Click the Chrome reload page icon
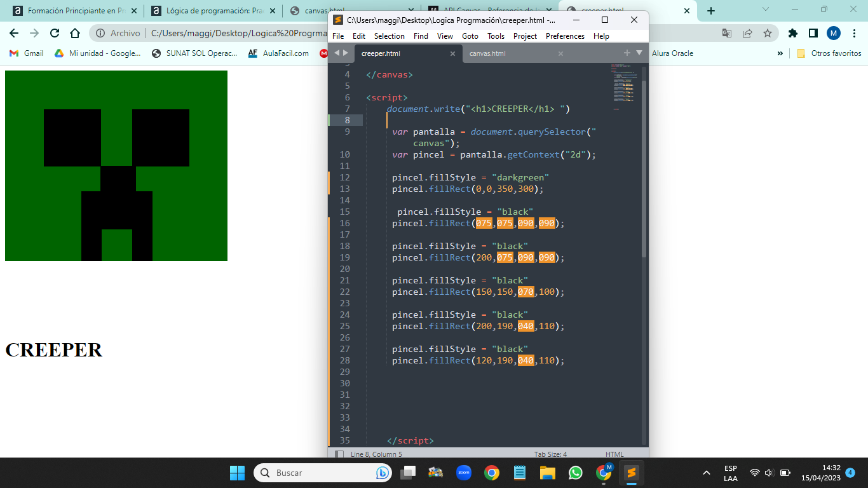 [x=54, y=33]
